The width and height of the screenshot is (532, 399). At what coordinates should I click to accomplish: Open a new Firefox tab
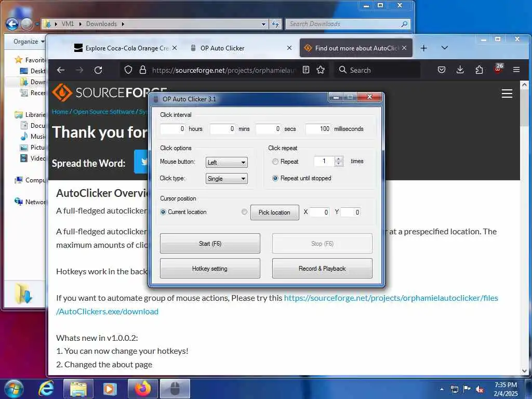424,48
